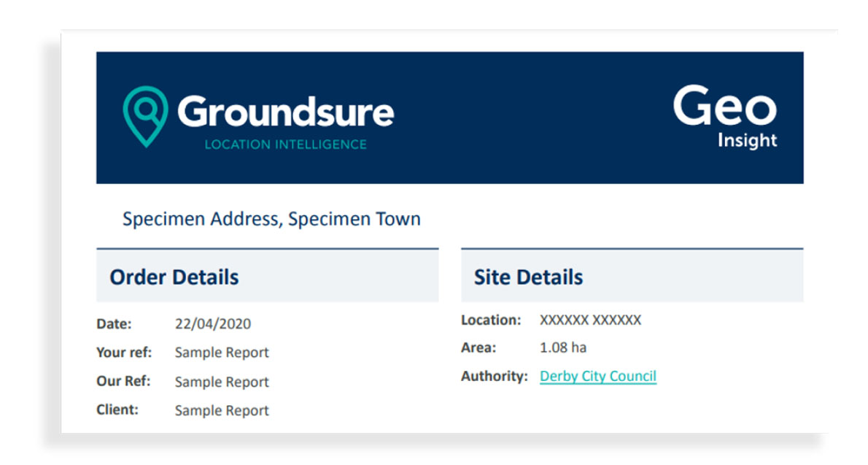
Task: Select the Client Sample Report value
Action: [222, 411]
